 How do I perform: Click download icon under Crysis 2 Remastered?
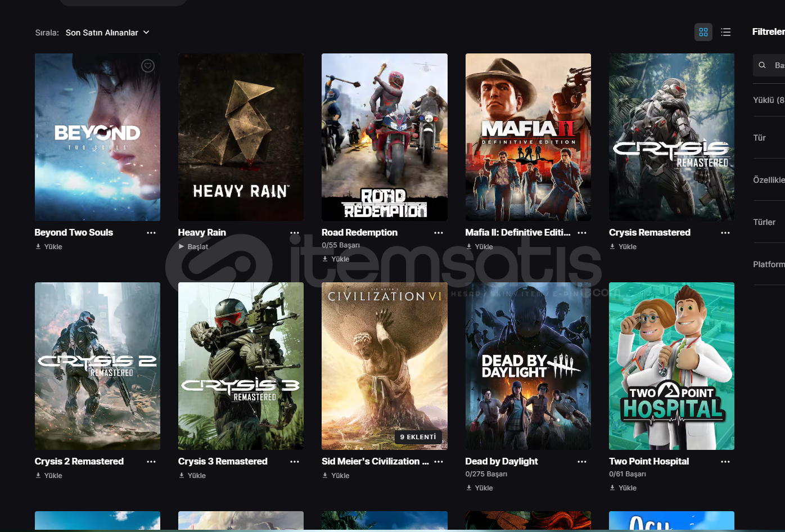click(x=38, y=475)
